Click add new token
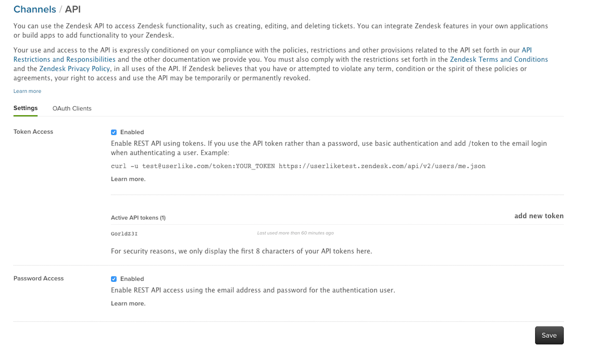The image size is (614, 364). tap(539, 216)
